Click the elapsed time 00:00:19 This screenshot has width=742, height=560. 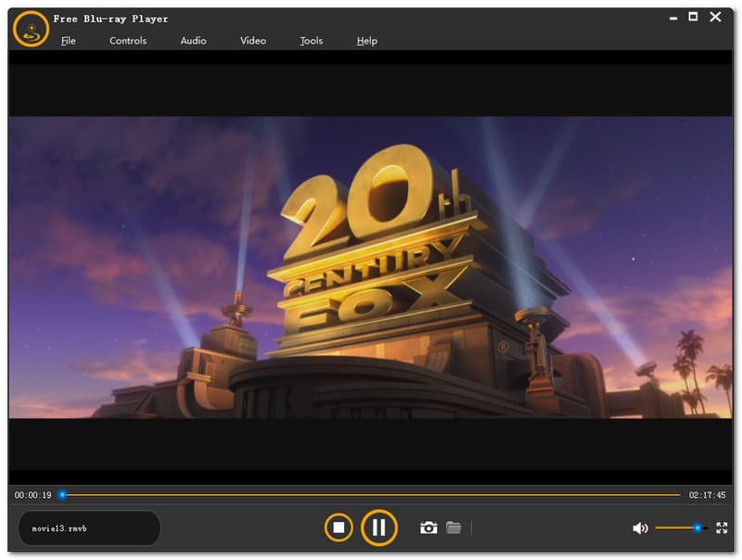[32, 495]
